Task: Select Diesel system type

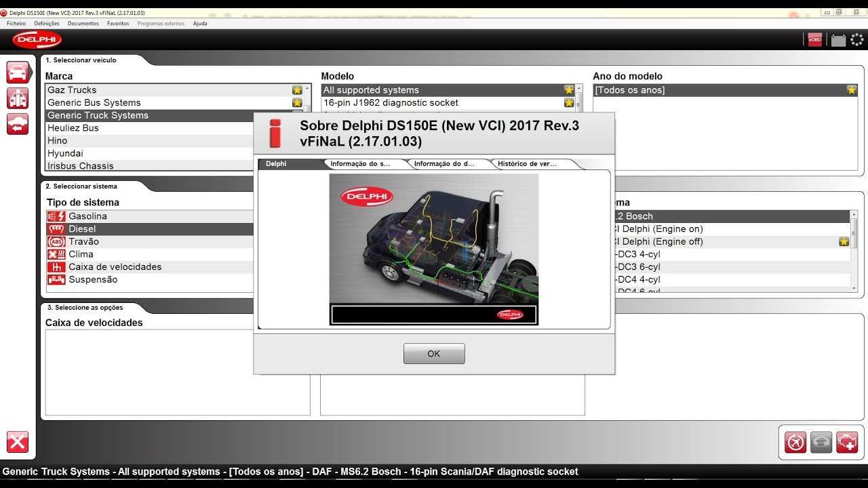Action: (x=150, y=229)
